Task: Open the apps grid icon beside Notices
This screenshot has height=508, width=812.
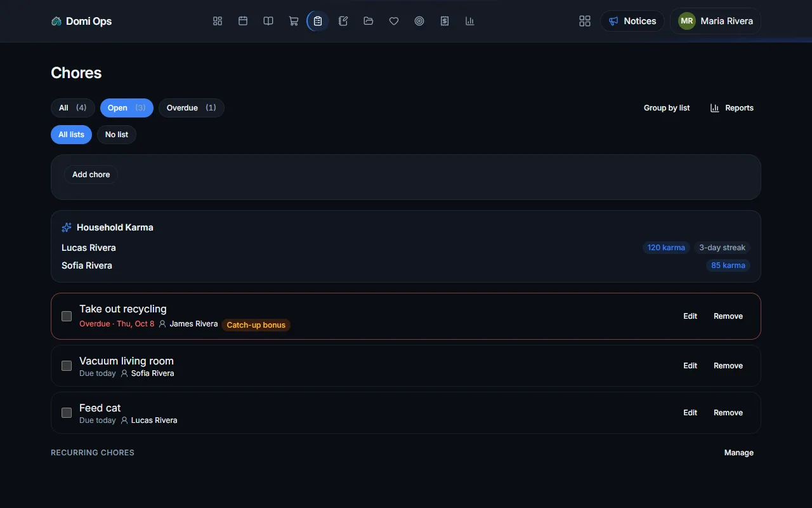Action: pyautogui.click(x=585, y=21)
